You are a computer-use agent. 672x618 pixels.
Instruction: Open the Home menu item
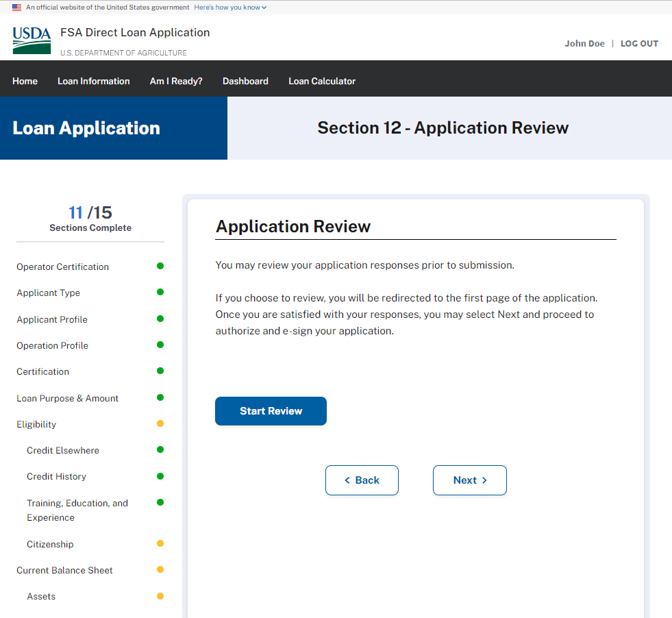pyautogui.click(x=25, y=81)
